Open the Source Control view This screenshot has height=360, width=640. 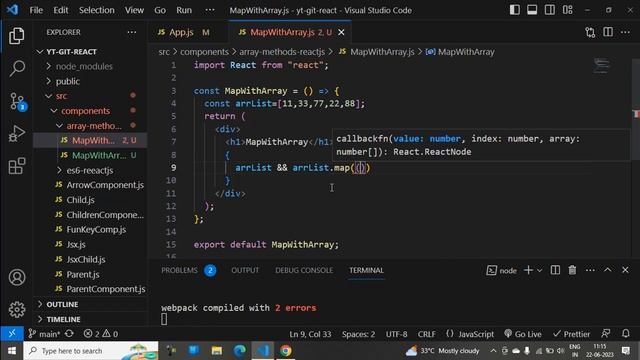[17, 101]
